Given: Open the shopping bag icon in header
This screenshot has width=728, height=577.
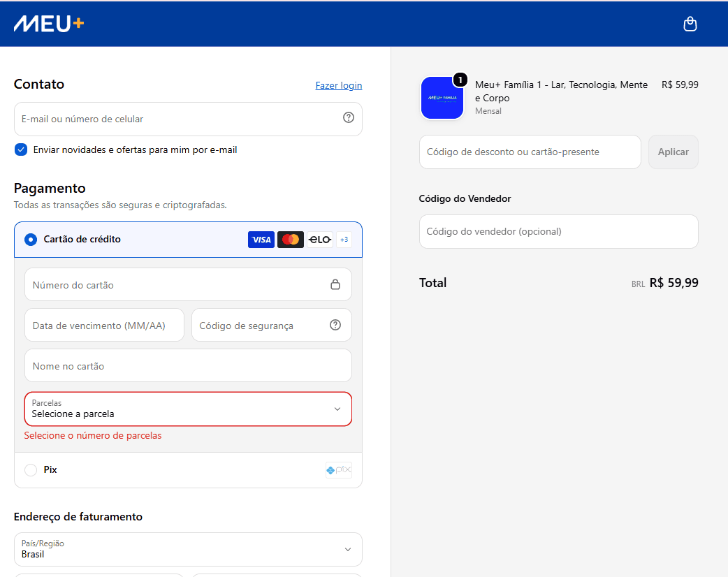Looking at the screenshot, I should (x=690, y=24).
